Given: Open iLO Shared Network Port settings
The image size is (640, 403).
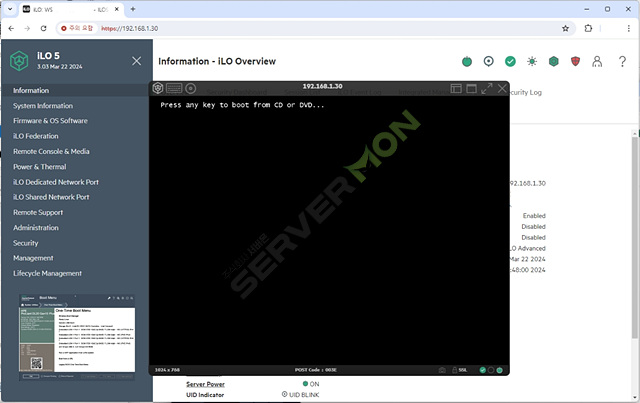Looking at the screenshot, I should coord(51,197).
